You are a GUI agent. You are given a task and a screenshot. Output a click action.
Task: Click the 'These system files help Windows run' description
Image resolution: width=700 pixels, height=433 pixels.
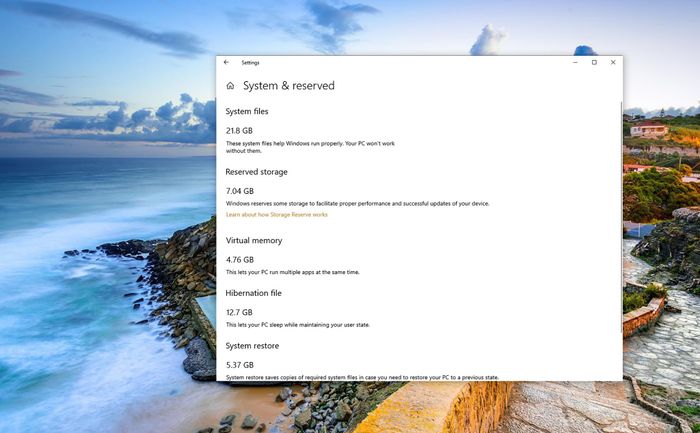point(310,147)
